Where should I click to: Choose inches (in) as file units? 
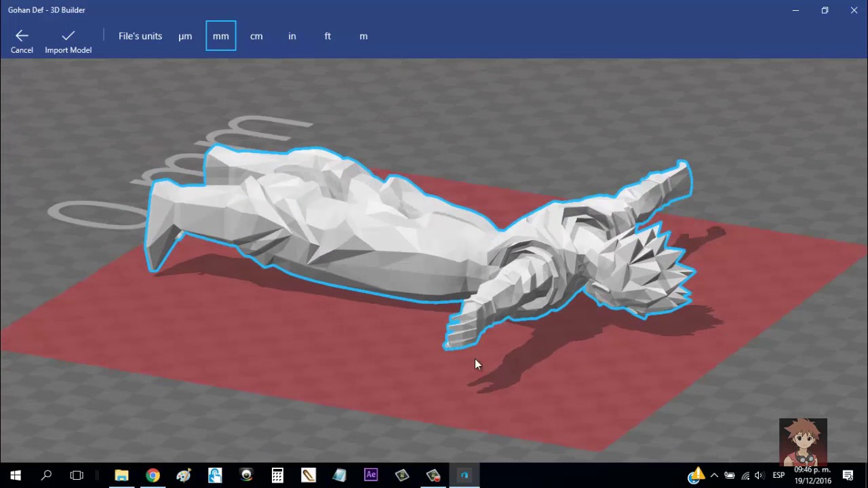point(292,36)
